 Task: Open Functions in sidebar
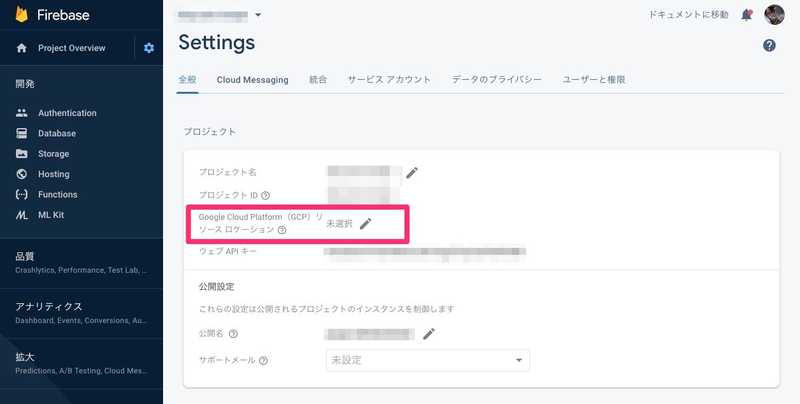coord(58,194)
